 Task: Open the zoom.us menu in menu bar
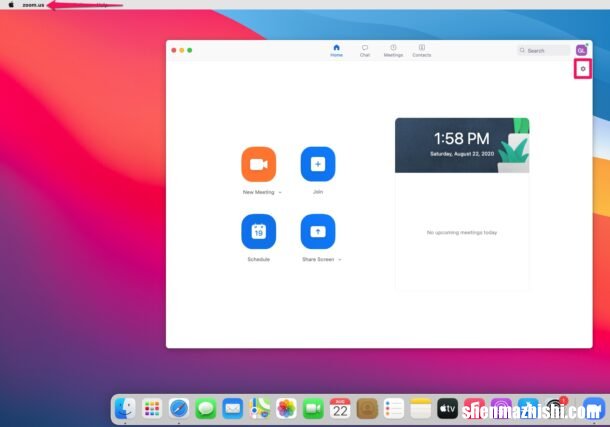coord(33,5)
